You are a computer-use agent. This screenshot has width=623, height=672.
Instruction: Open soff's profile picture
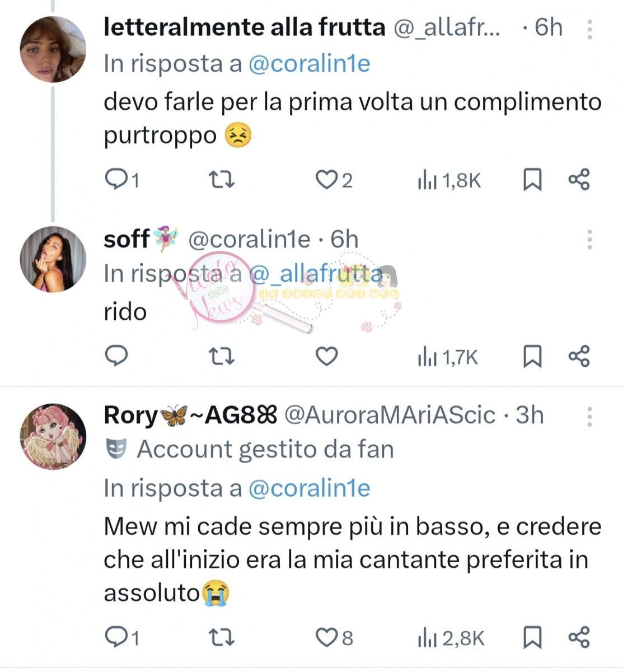(x=53, y=259)
